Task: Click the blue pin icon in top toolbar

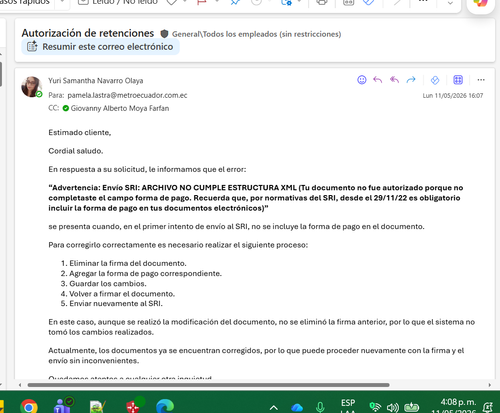Action: (x=235, y=3)
